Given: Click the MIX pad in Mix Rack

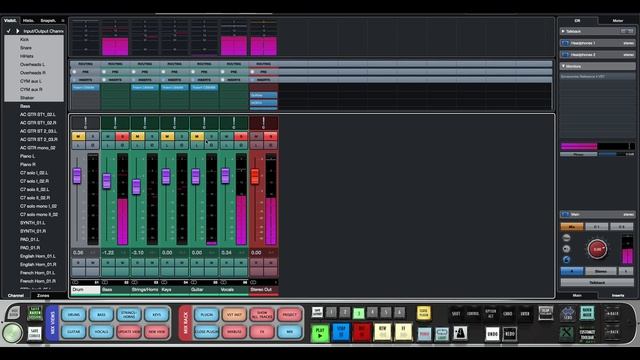Looking at the screenshot, I should tap(289, 332).
